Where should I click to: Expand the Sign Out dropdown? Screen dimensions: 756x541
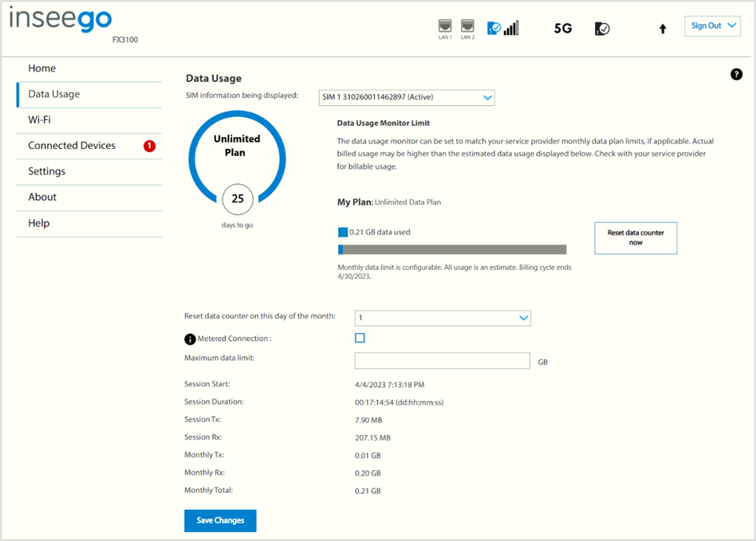712,26
